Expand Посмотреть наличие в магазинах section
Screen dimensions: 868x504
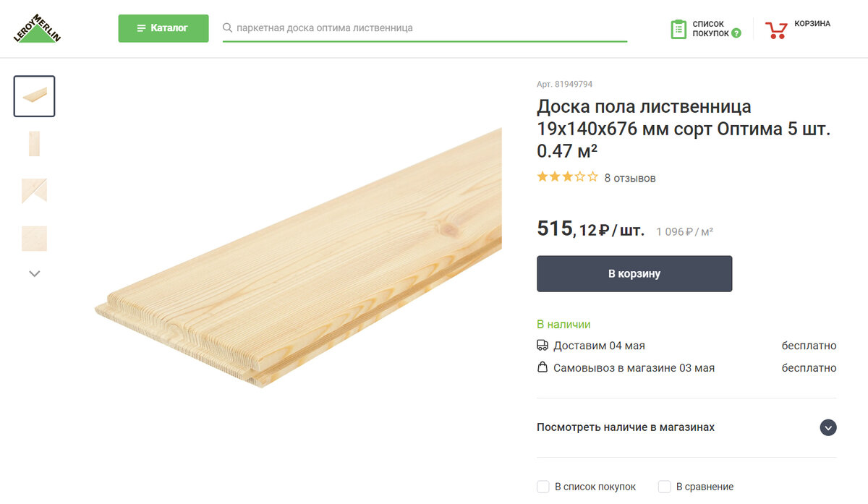pos(827,427)
